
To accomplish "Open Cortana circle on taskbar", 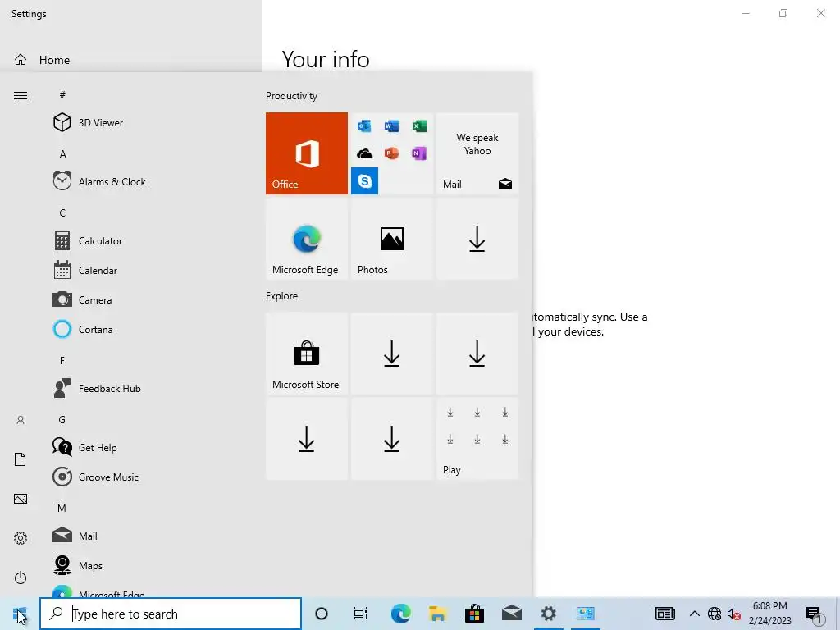I will point(322,614).
